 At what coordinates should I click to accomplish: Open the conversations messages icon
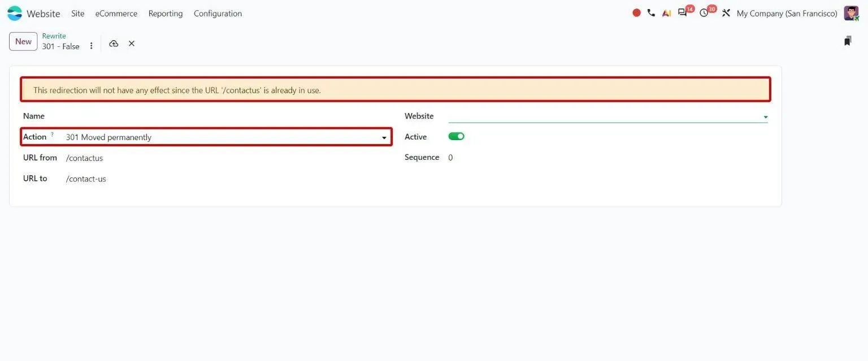(x=683, y=13)
